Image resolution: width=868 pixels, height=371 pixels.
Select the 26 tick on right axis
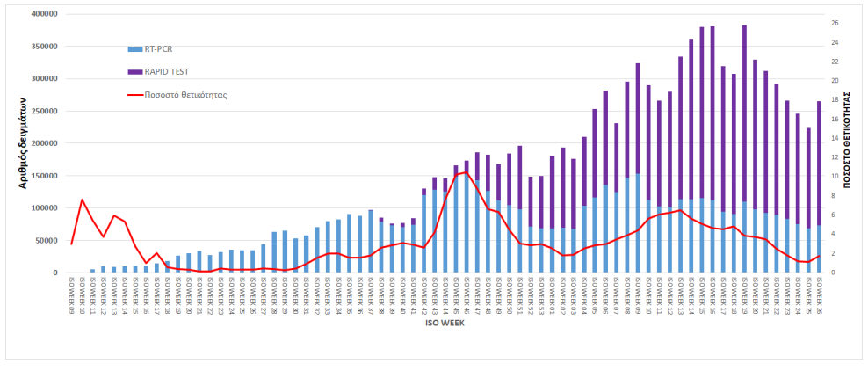(x=834, y=24)
